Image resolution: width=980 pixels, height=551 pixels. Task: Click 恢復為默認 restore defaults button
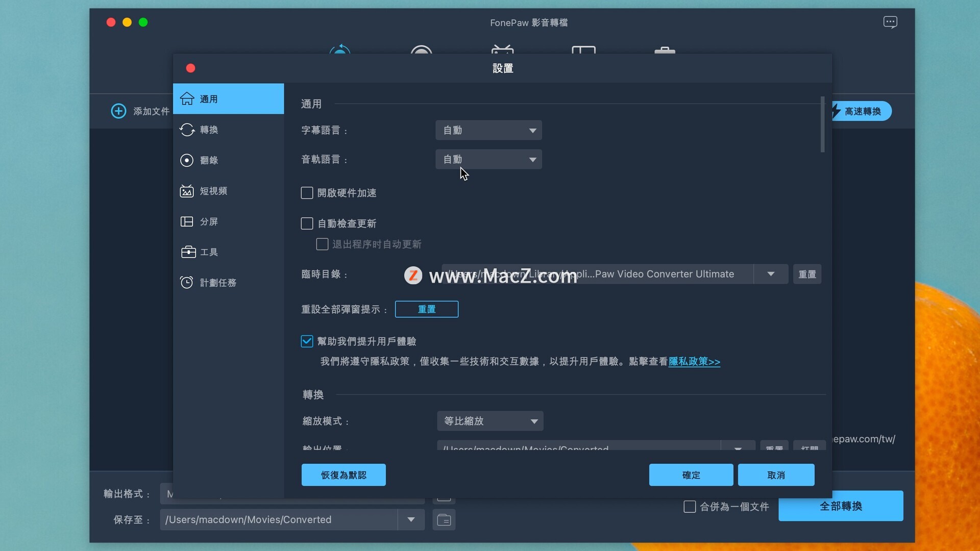pos(344,475)
